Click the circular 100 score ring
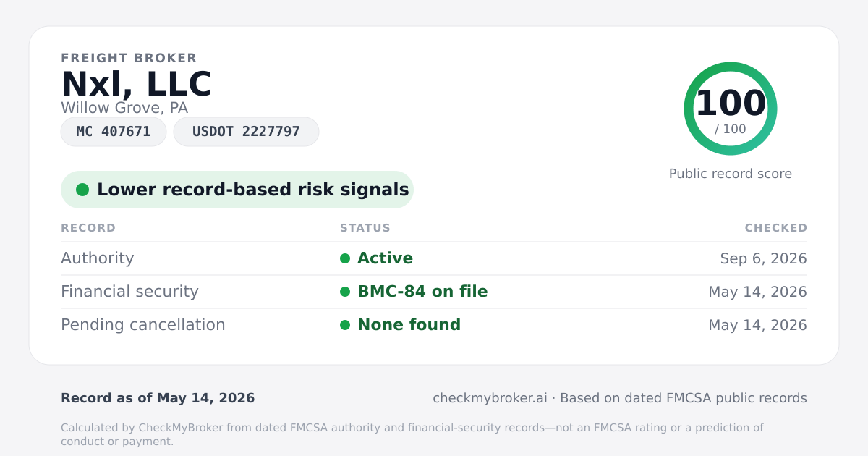This screenshot has height=456, width=868. pyautogui.click(x=731, y=109)
